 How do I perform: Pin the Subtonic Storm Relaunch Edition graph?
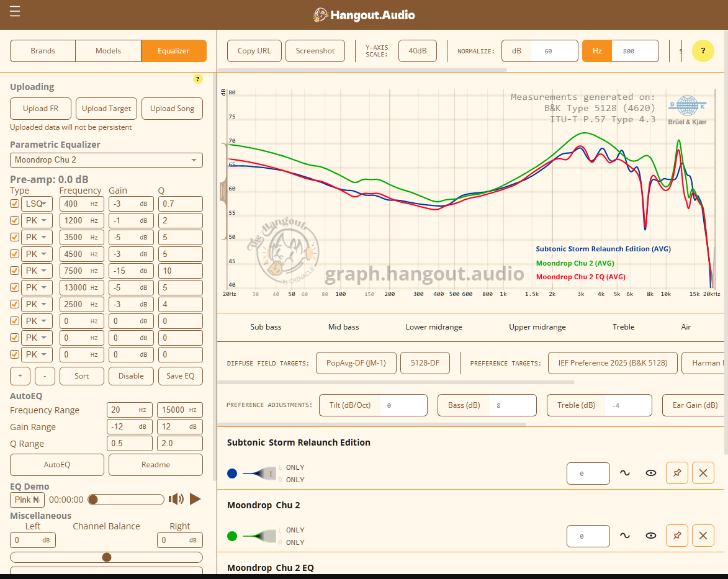(x=676, y=473)
